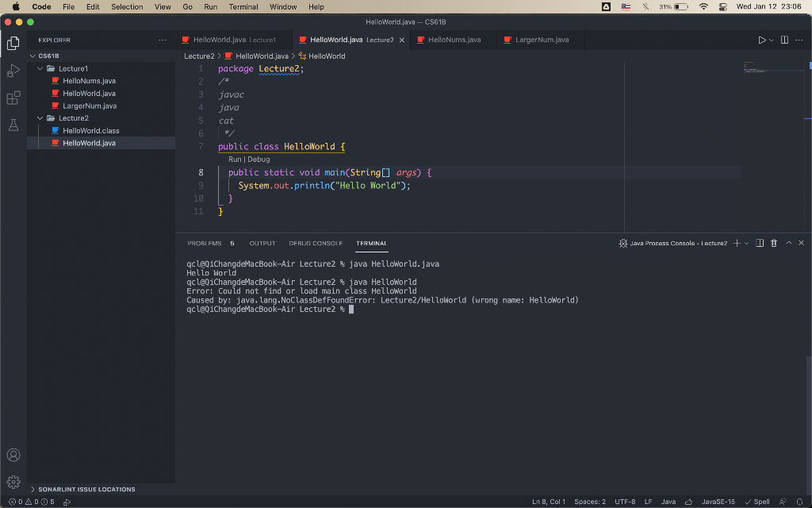Open run options dropdown arrow
Viewport: 812px width, 508px height.
coord(771,40)
